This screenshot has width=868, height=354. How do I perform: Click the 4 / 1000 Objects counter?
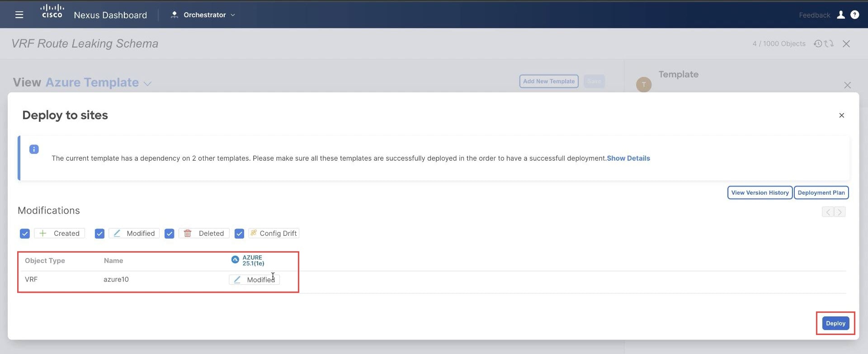(x=779, y=43)
